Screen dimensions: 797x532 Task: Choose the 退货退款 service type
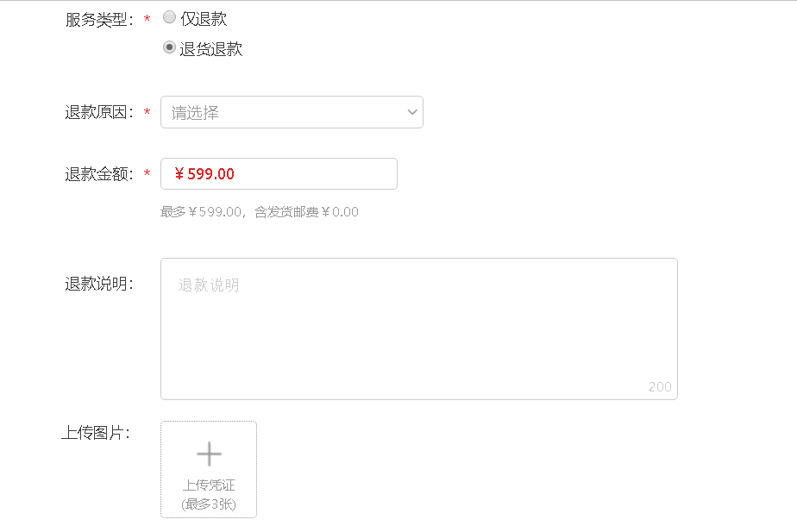[x=169, y=48]
